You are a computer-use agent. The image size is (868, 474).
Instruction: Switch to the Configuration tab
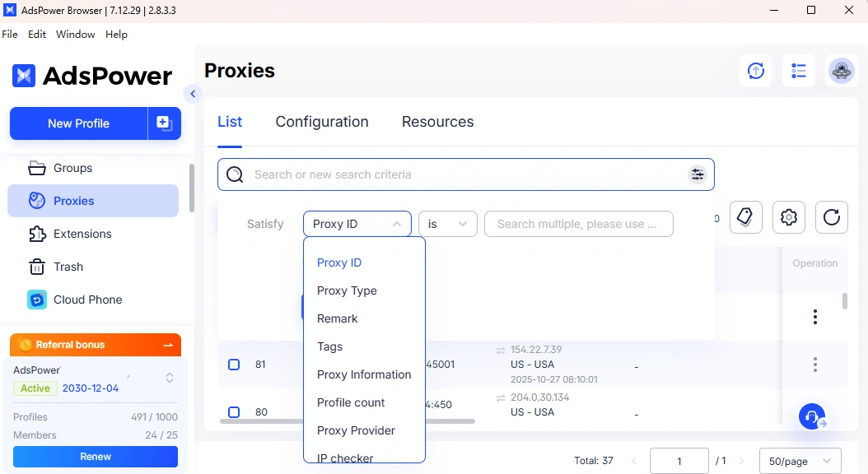click(x=321, y=121)
